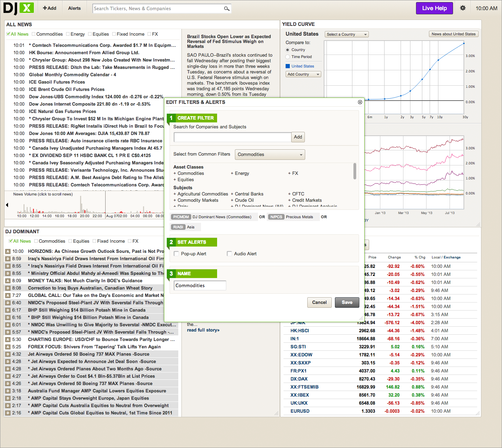The height and width of the screenshot is (448, 502).
Task: Click the D badge on the 8:08 Correction to Iraq story
Action: pos(8,288)
